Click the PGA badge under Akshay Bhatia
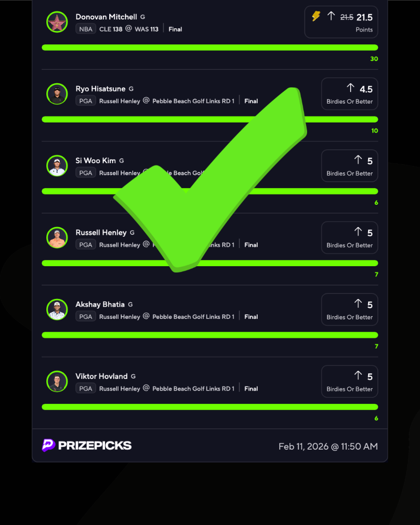Image resolution: width=420 pixels, height=525 pixels. 86,317
